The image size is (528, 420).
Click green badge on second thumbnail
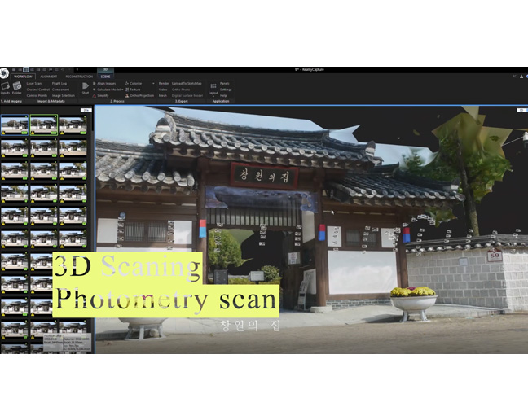point(54,133)
